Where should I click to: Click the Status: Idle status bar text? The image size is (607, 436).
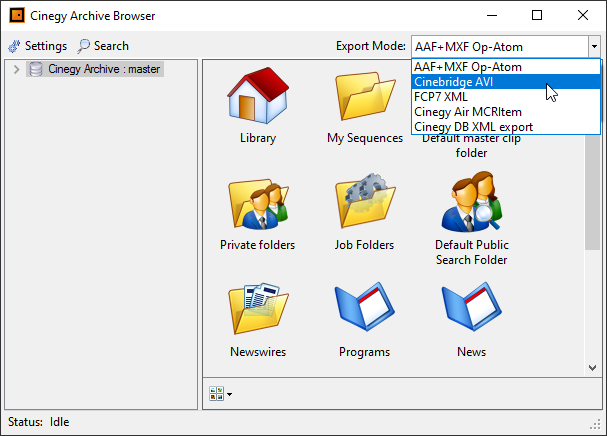point(38,422)
